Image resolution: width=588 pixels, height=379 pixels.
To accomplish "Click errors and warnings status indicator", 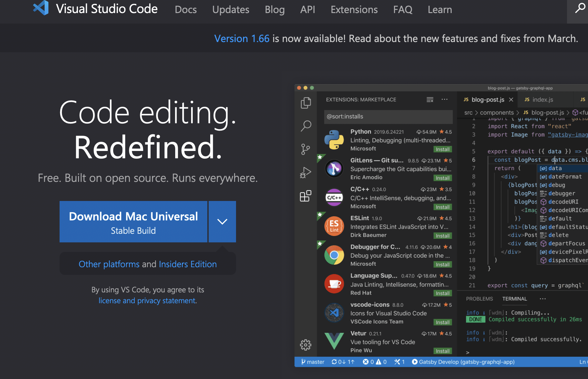I will pyautogui.click(x=375, y=362).
